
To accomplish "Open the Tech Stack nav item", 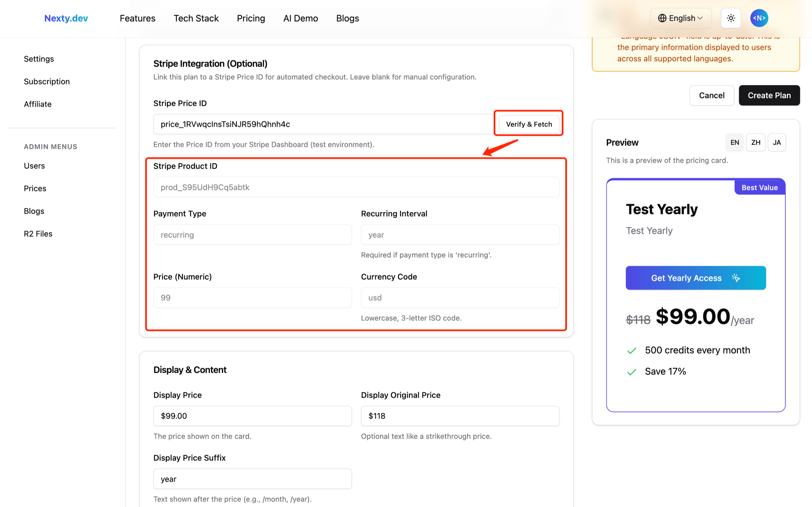I will (196, 18).
